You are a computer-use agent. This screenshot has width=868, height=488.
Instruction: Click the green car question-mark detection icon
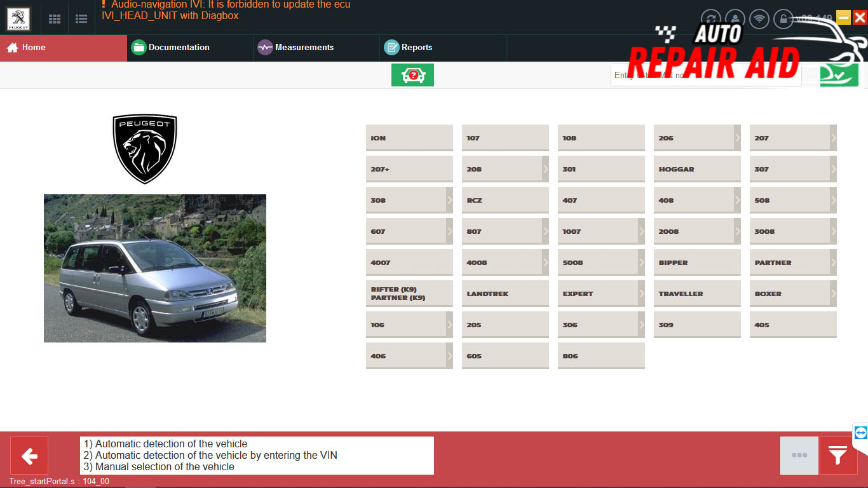coord(412,75)
